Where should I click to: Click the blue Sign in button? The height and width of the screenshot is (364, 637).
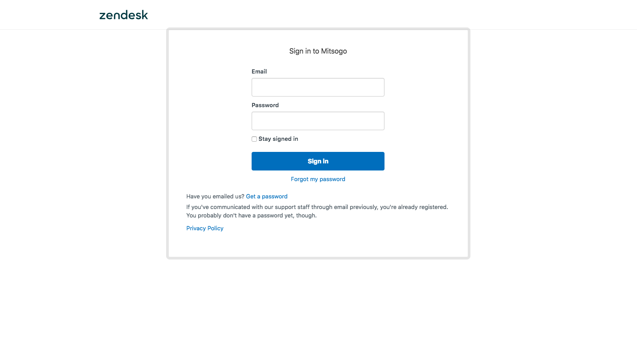click(318, 161)
